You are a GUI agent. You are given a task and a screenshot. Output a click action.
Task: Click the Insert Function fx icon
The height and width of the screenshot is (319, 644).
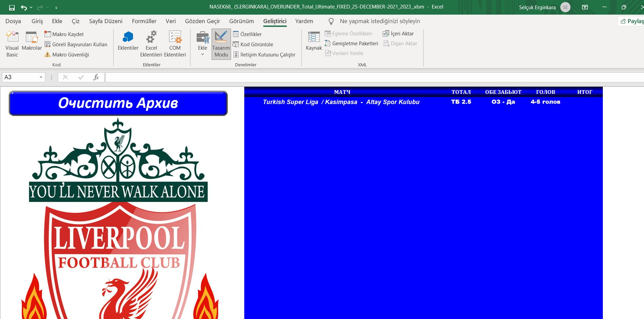96,77
